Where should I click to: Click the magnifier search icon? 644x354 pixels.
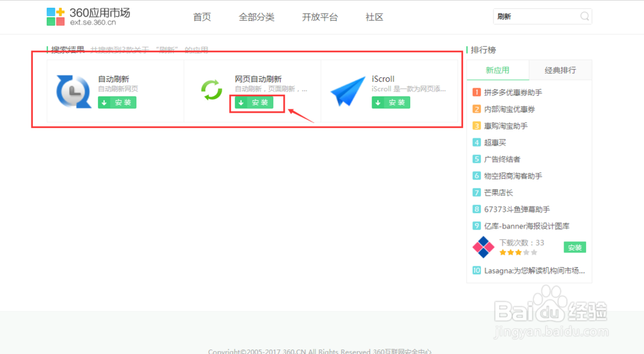(x=585, y=17)
